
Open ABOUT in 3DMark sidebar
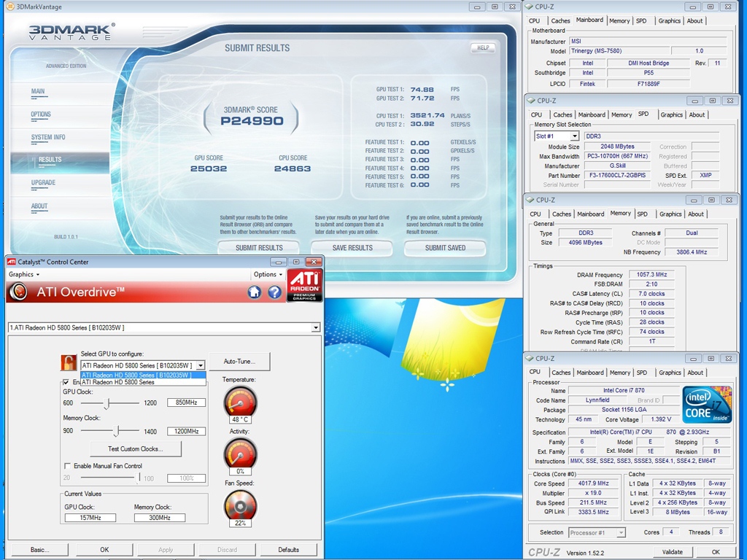[x=39, y=206]
